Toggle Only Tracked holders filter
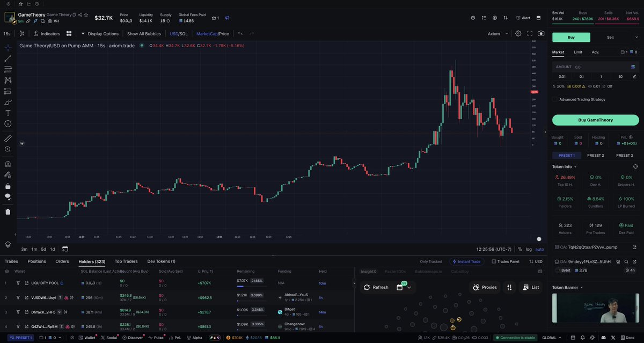The width and height of the screenshot is (644, 343). [431, 261]
